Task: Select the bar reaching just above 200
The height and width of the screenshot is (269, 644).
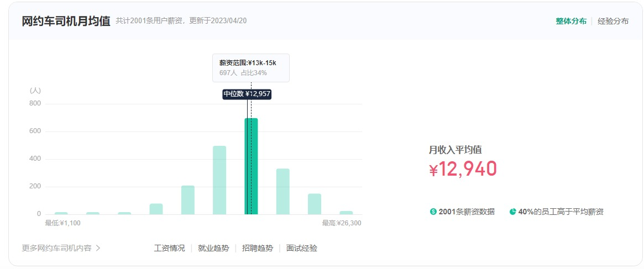Action: (x=188, y=199)
